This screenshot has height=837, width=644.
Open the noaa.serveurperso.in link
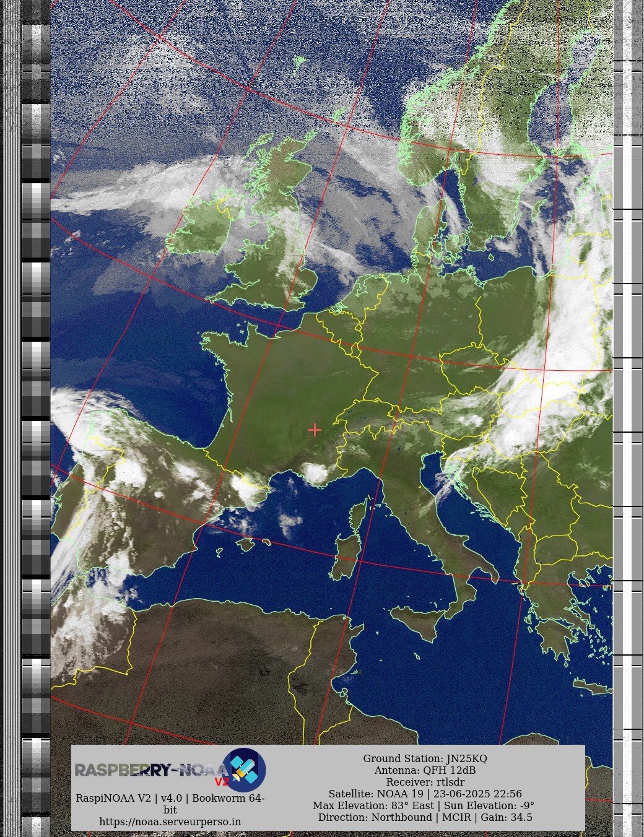170,822
